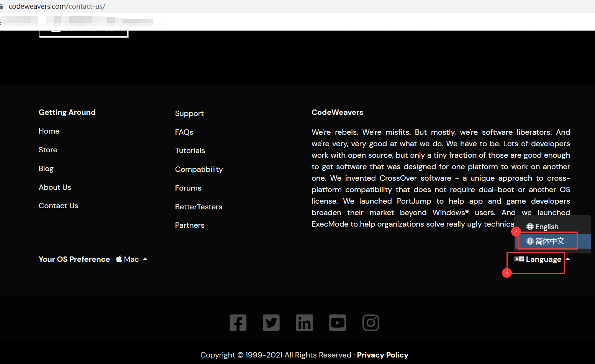Viewport: 595px width, 364px height.
Task: Click the caret arrow next to Language
Action: tap(568, 259)
